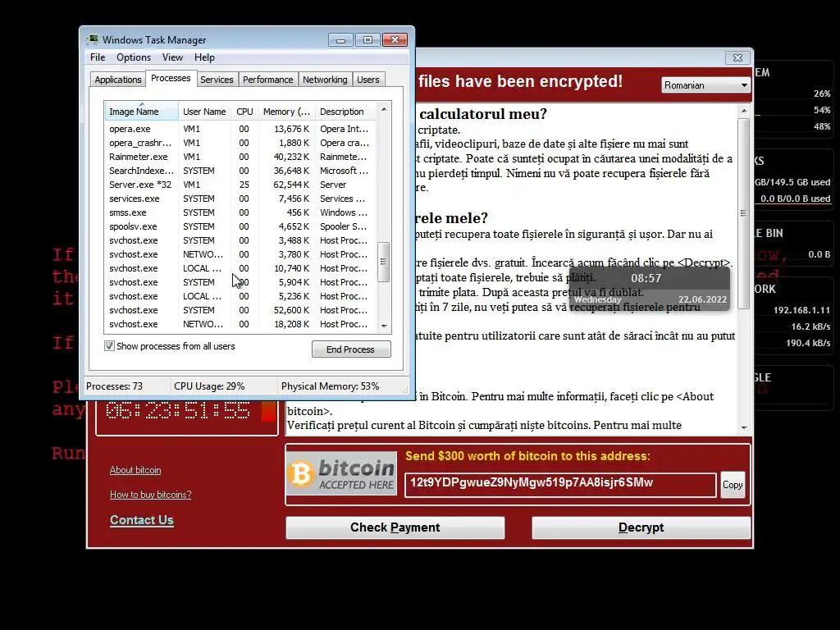This screenshot has width=840, height=630.
Task: Switch to the Performance tab
Action: coord(268,80)
